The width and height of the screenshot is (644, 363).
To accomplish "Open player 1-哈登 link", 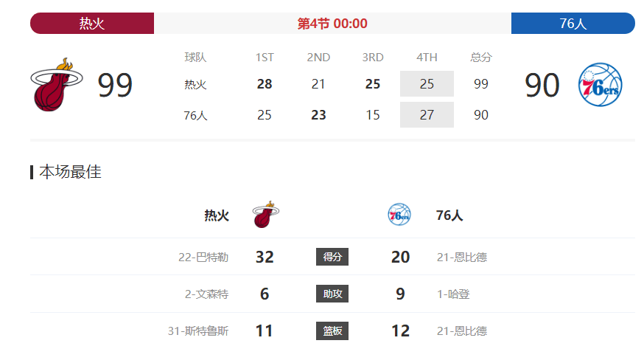I will [453, 294].
